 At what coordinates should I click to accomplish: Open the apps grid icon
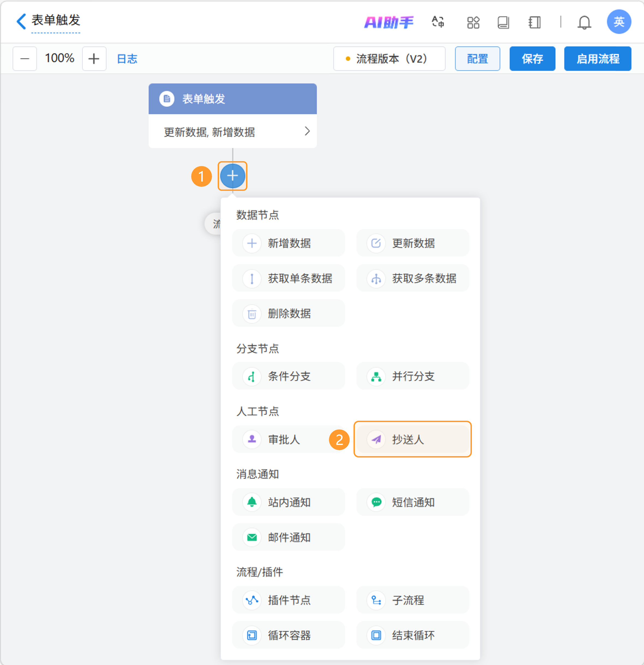click(x=473, y=22)
